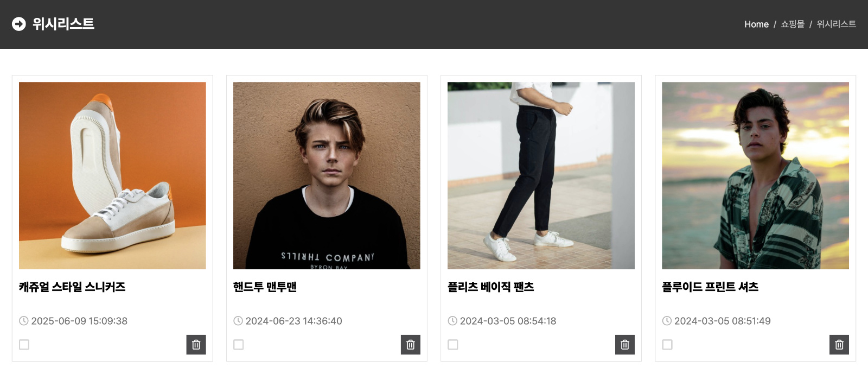Image resolution: width=868 pixels, height=373 pixels.
Task: Open the 핸드투 맨투맨 product title
Action: tap(265, 287)
